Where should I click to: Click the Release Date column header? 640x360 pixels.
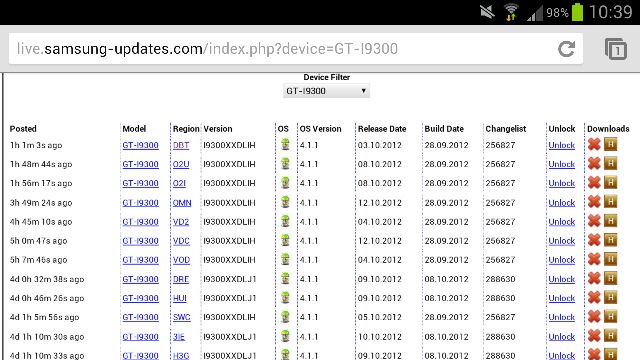click(x=382, y=129)
